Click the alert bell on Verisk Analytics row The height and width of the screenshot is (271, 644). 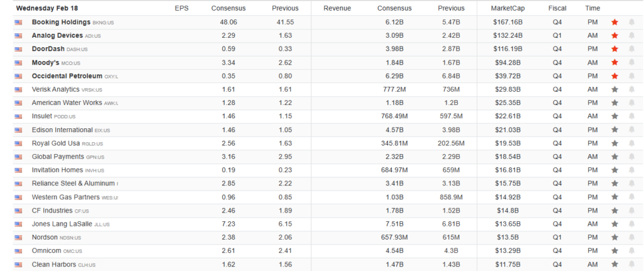coord(631,89)
